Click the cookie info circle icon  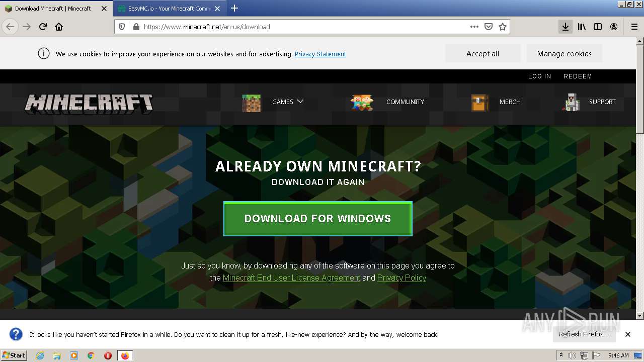pyautogui.click(x=44, y=53)
